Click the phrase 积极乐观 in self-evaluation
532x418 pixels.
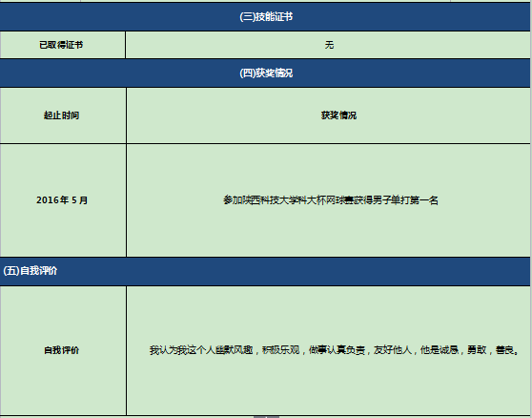click(280, 350)
